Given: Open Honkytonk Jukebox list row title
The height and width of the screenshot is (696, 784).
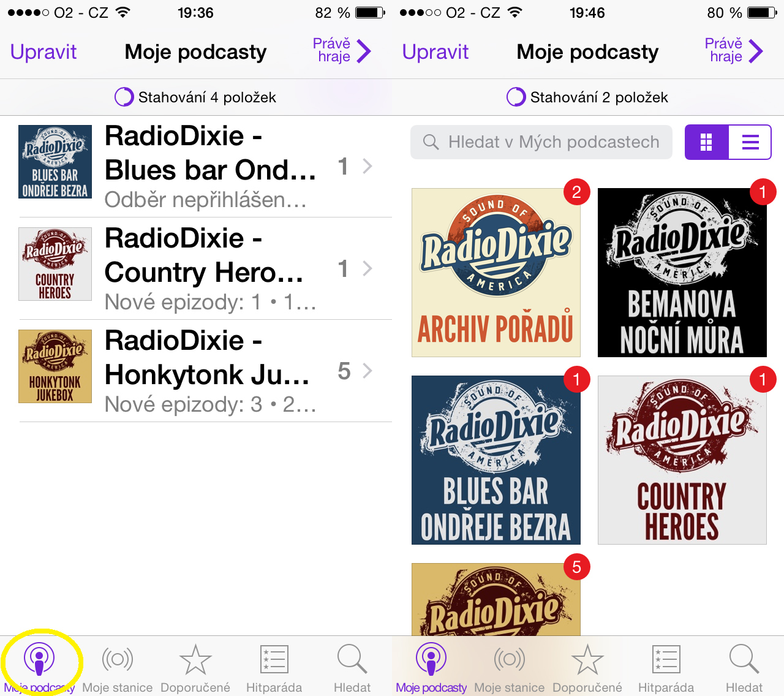Looking at the screenshot, I should [208, 357].
